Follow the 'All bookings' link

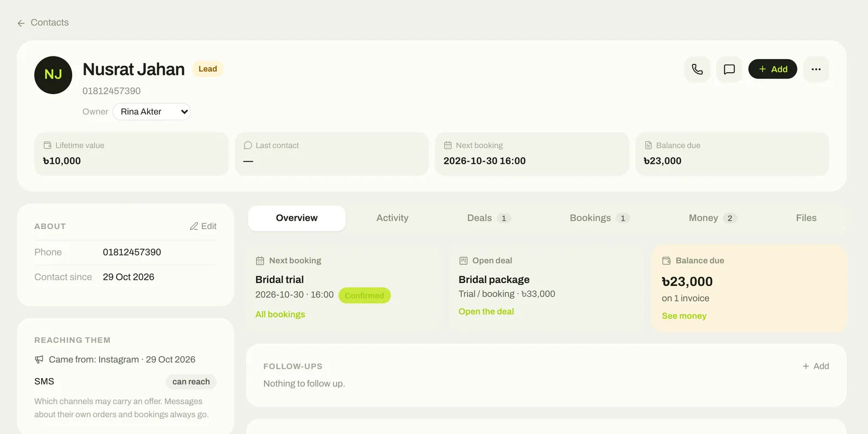(x=280, y=315)
